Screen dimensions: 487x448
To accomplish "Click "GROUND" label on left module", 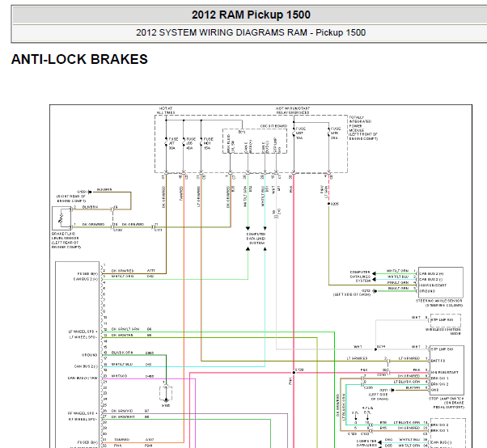I will pos(90,355).
